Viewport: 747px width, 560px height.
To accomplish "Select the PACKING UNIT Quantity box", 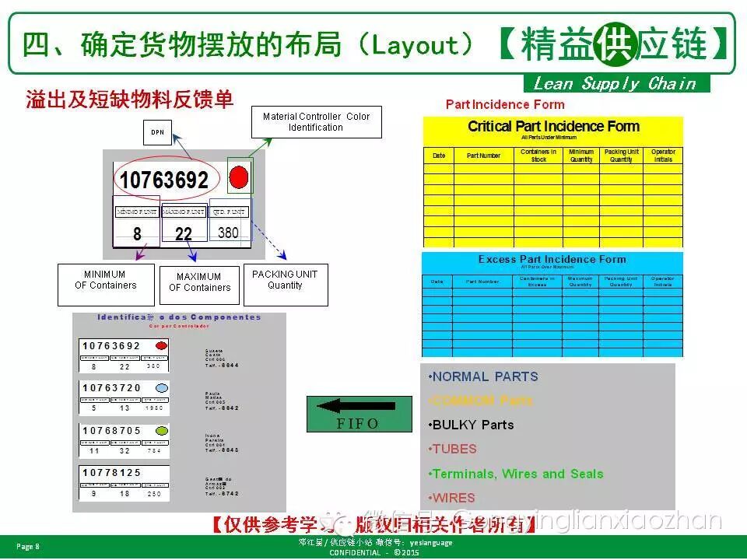I will [286, 285].
